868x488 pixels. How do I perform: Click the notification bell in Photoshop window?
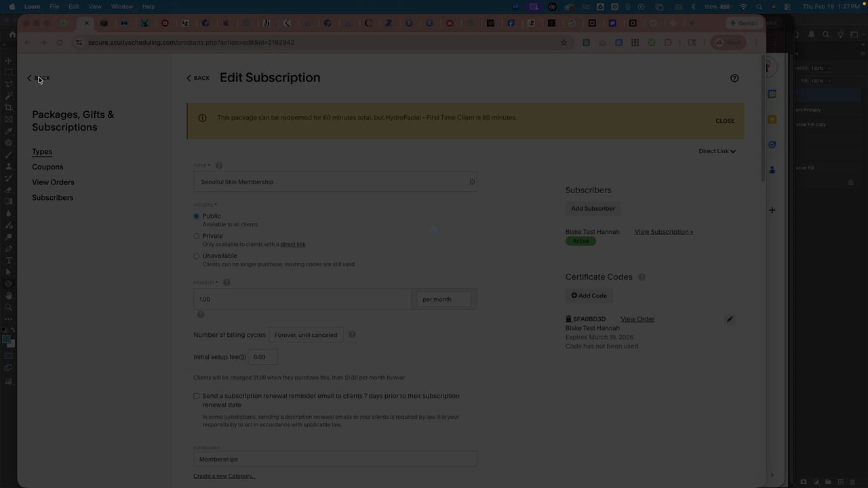[811, 34]
